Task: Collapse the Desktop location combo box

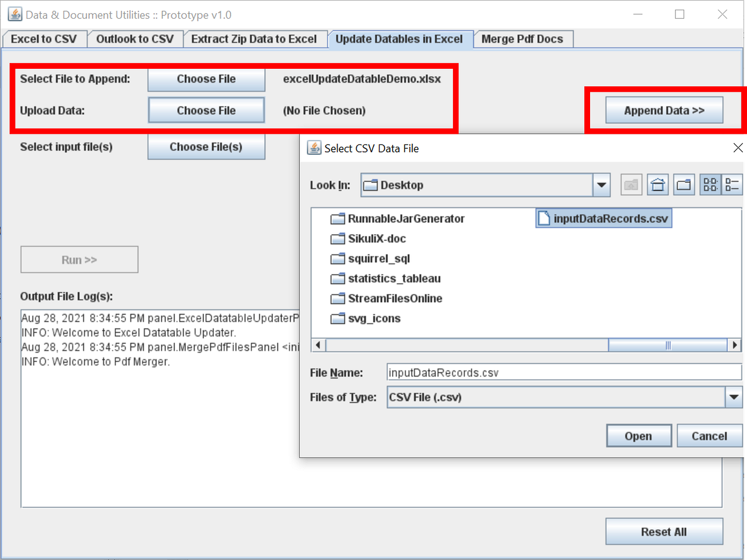Action: [x=601, y=185]
